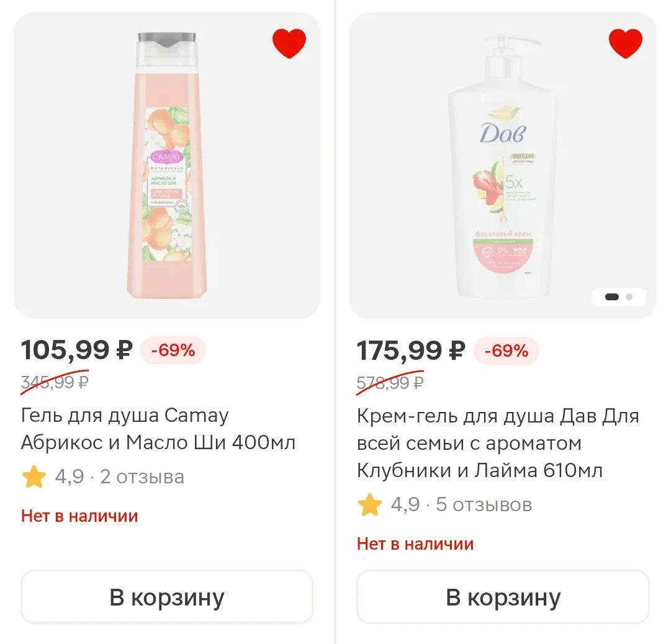
Task: Click the 175,99 ₽ price
Action: 411,351
